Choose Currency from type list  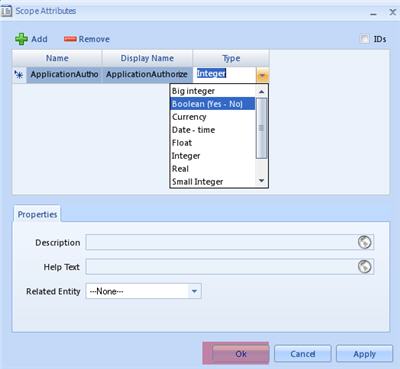pyautogui.click(x=213, y=117)
